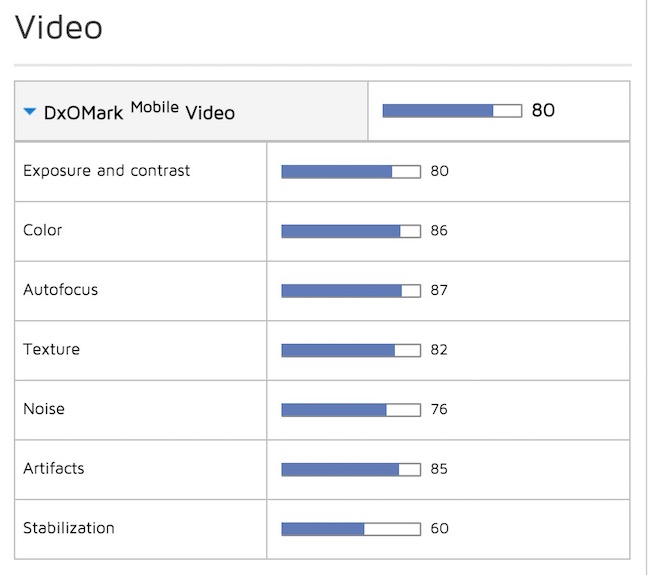The image size is (650, 575).
Task: Select the Texture row label
Action: click(x=51, y=350)
